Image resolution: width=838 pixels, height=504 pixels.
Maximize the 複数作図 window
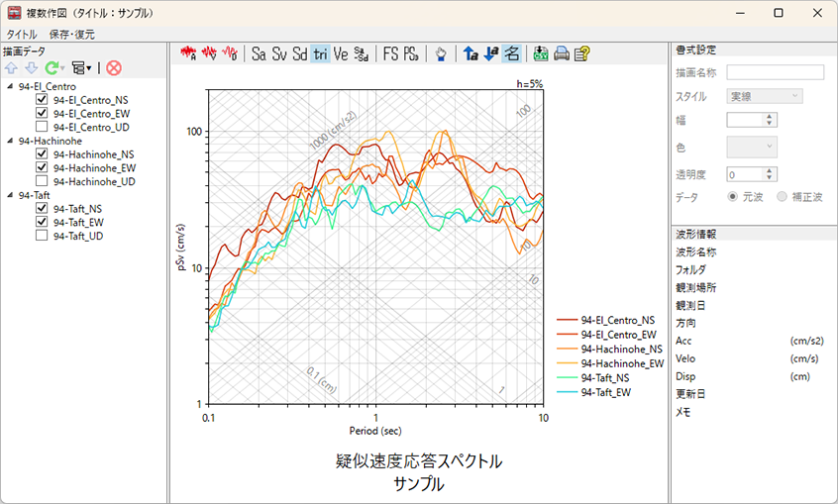click(x=779, y=13)
